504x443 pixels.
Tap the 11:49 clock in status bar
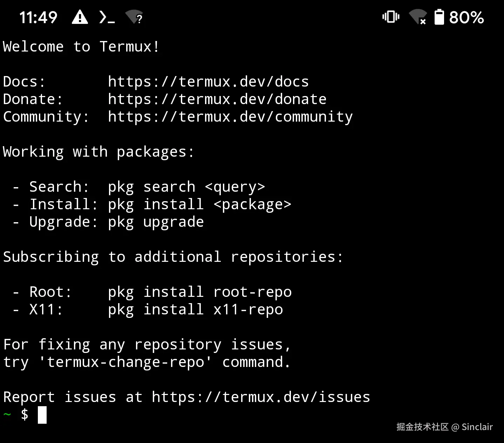tap(38, 17)
